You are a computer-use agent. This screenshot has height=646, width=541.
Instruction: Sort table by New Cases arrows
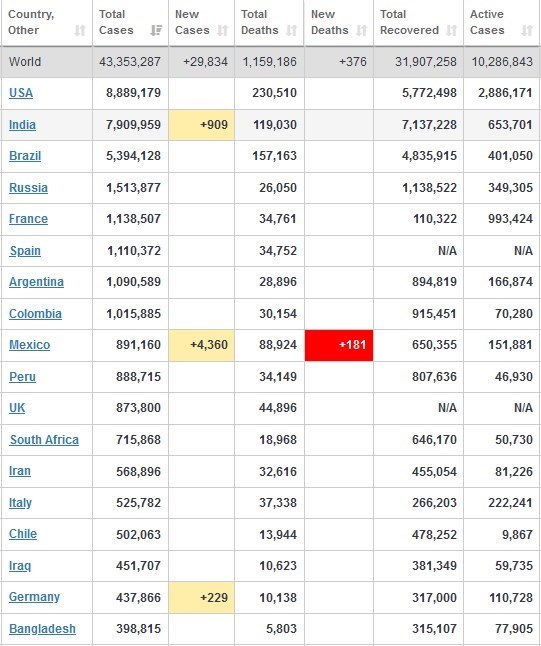[x=222, y=30]
